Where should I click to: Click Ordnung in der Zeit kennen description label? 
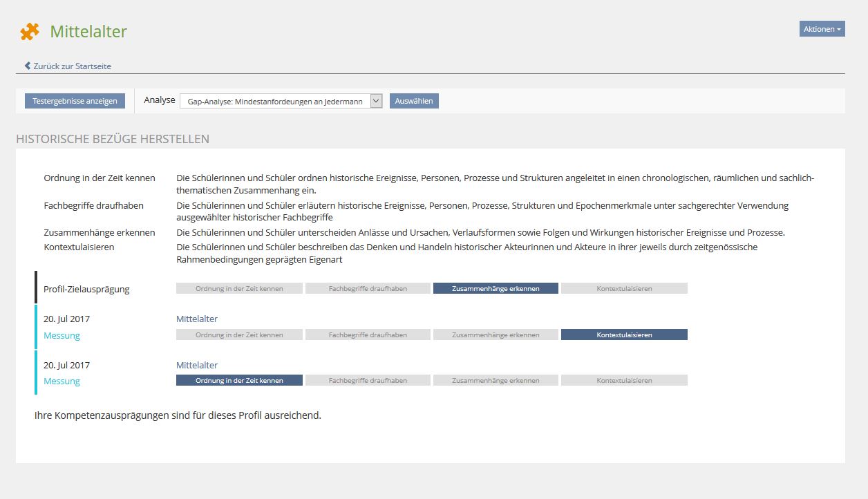tap(100, 178)
